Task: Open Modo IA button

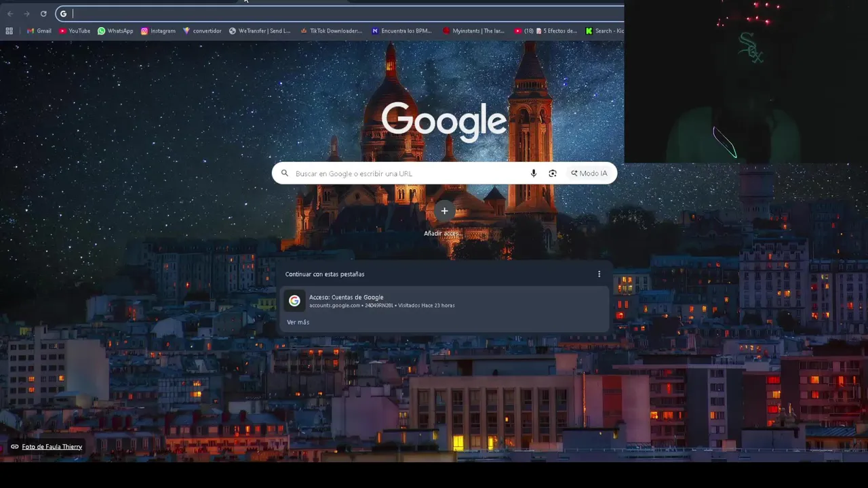Action: 589,174
